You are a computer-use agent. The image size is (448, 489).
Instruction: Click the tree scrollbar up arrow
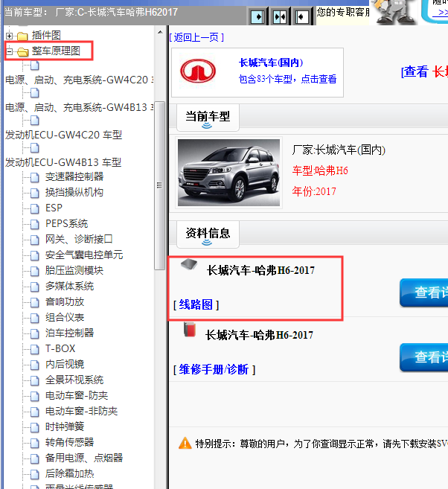(160, 32)
